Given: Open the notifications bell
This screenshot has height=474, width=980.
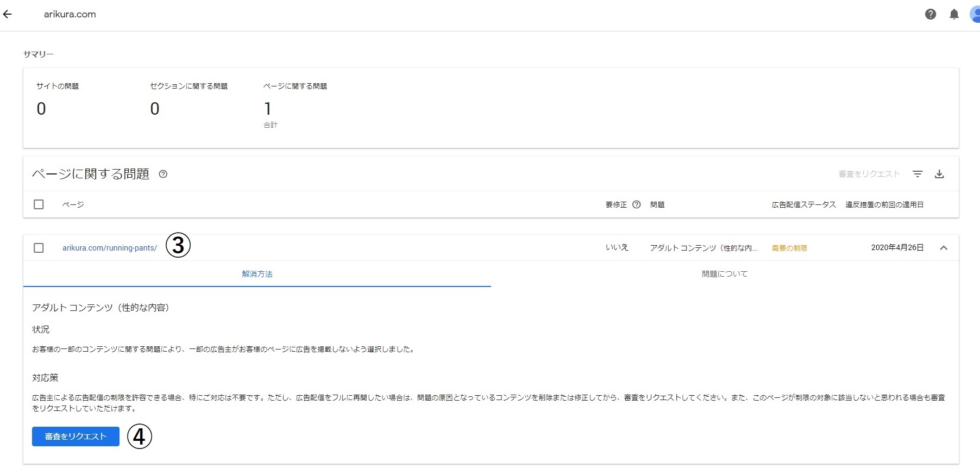Looking at the screenshot, I should [x=954, y=15].
